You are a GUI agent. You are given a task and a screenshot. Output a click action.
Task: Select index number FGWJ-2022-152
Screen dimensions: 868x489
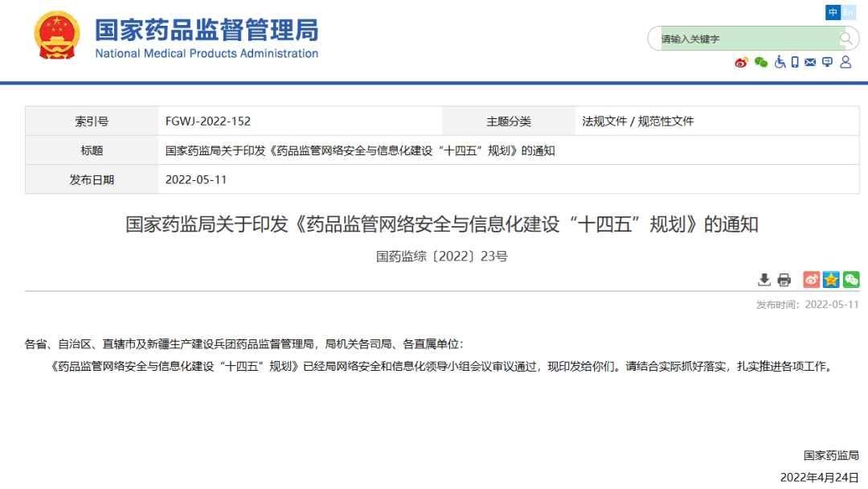point(207,121)
